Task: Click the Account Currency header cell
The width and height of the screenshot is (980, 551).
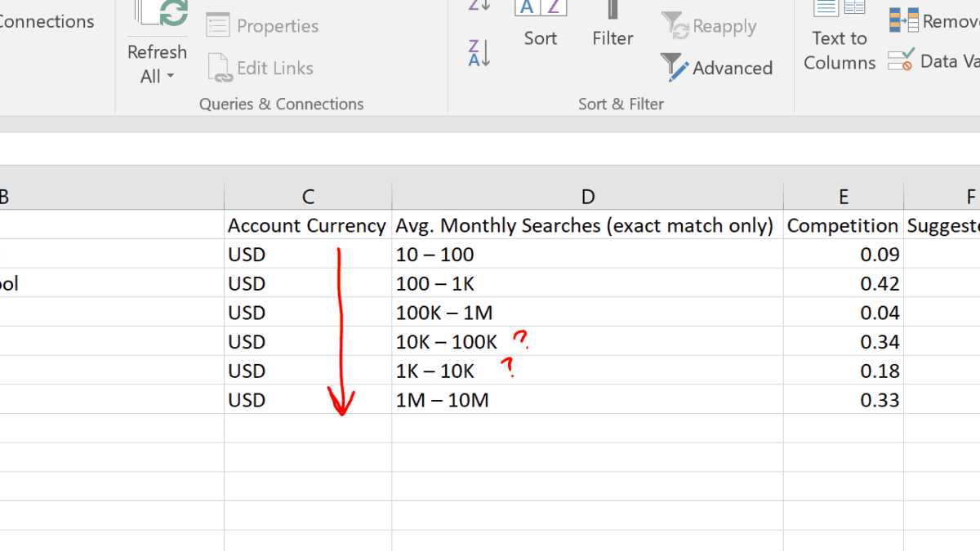Action: (x=308, y=225)
